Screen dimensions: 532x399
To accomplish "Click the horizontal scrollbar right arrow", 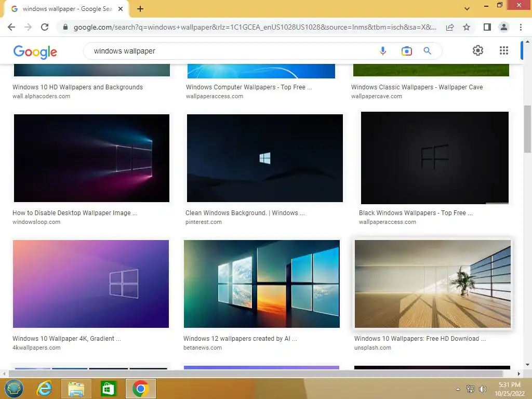I will point(519,374).
